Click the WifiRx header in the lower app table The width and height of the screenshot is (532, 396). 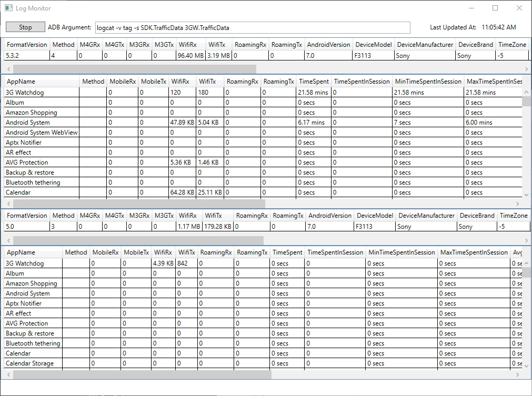click(163, 252)
